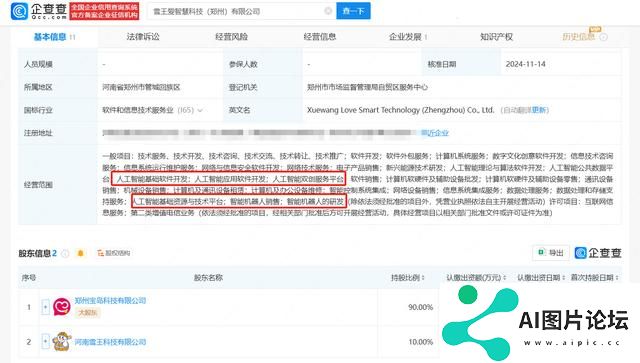Click the 序号 column header
Screen dimensions: 640x363
(29, 278)
